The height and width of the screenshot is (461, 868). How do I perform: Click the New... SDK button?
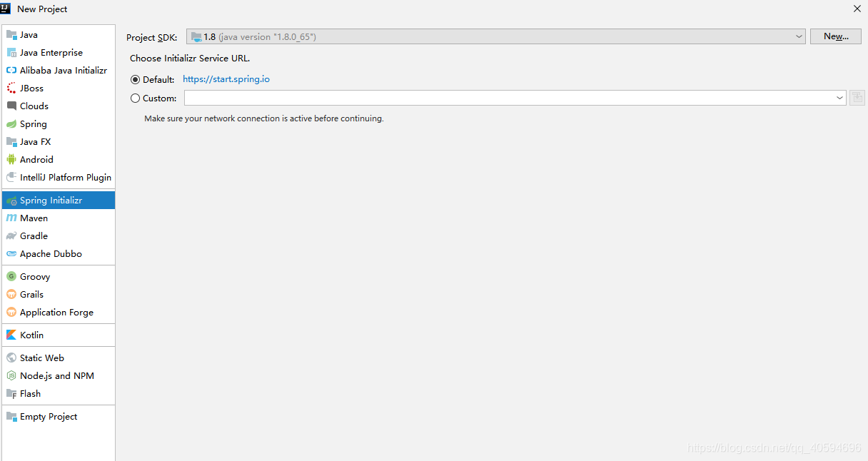coord(836,36)
